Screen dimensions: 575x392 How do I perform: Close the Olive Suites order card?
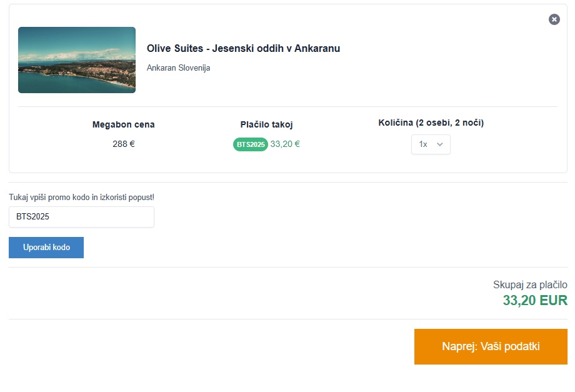tap(554, 19)
